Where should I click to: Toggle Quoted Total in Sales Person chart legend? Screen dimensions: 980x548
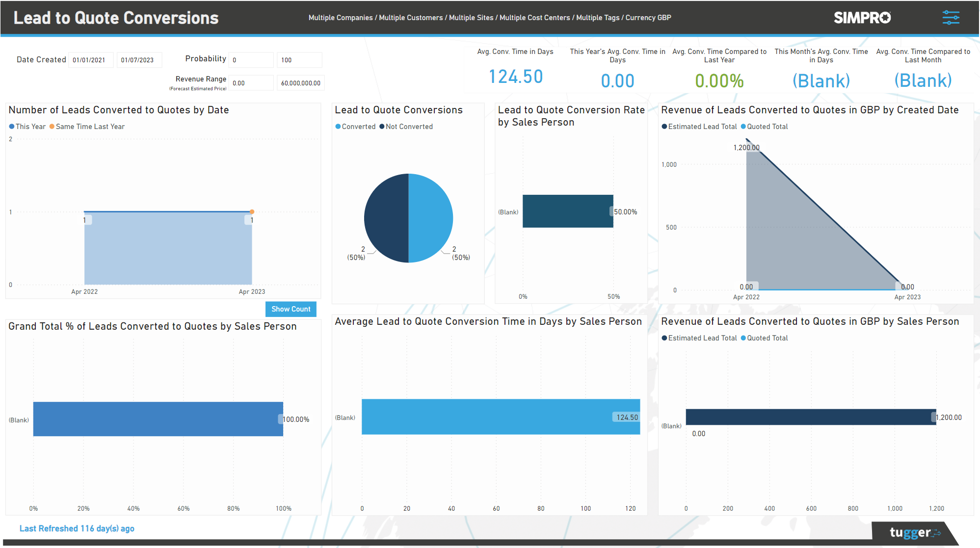pos(764,338)
